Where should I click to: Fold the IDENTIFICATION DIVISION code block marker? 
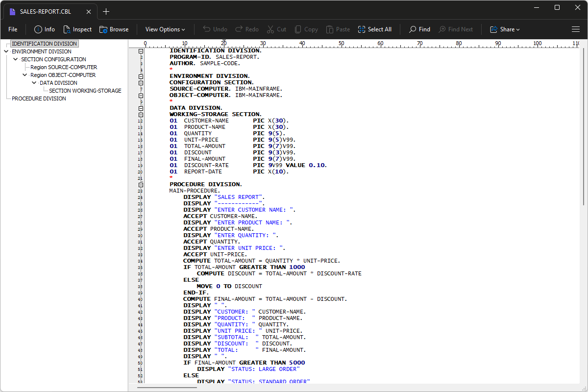(x=141, y=50)
